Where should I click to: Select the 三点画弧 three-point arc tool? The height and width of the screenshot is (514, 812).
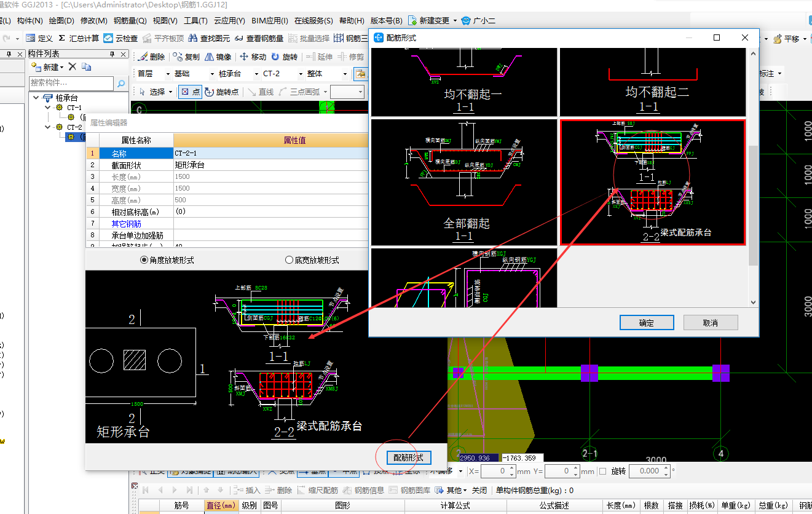[x=299, y=92]
